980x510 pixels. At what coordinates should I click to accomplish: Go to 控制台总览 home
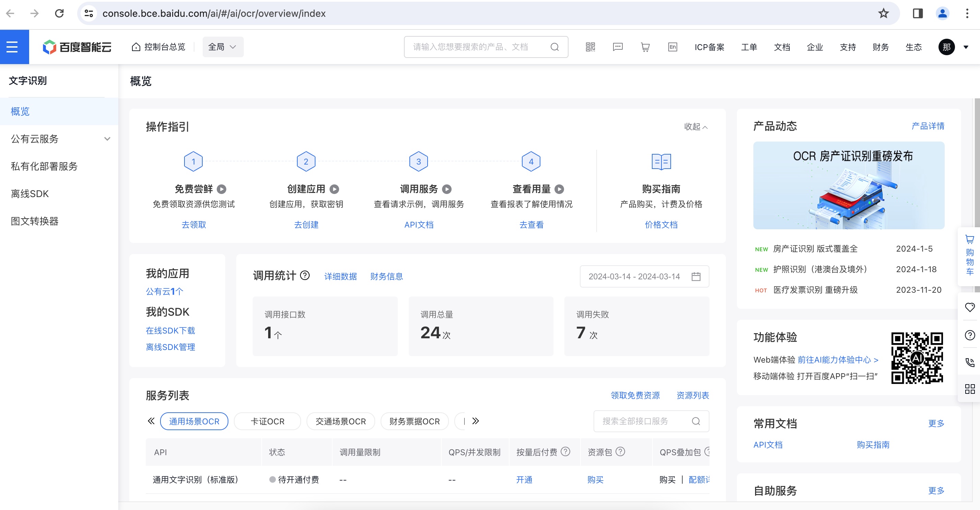coord(159,47)
